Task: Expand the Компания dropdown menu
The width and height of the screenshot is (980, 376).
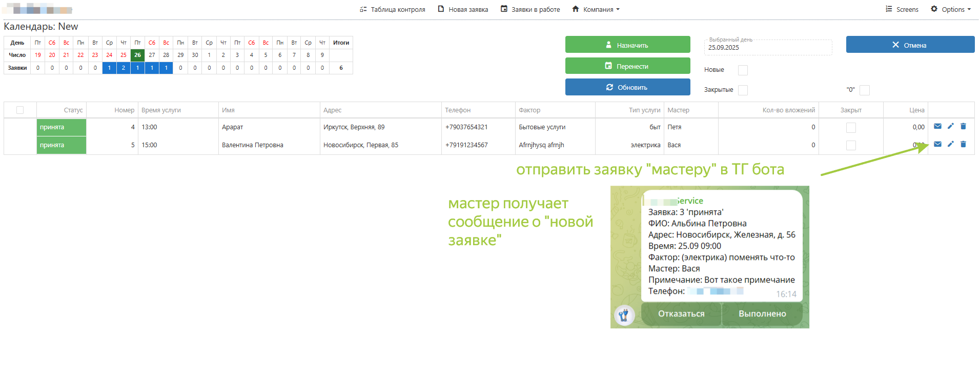Action: 596,9
